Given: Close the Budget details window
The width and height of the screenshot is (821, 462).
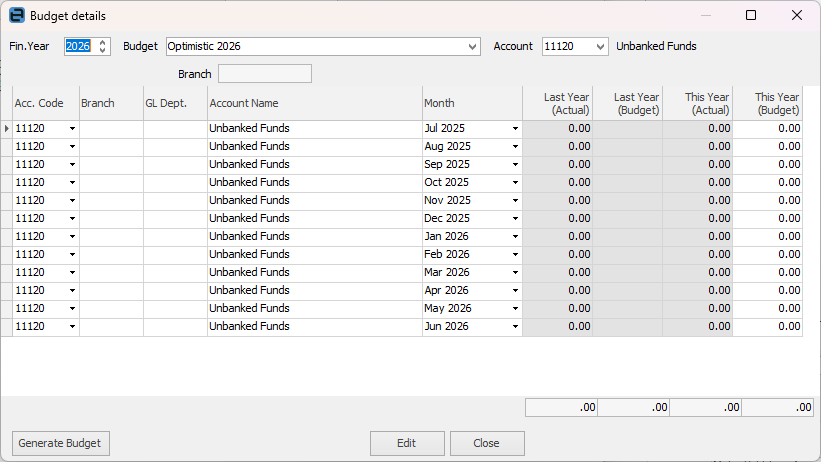Looking at the screenshot, I should click(x=797, y=15).
